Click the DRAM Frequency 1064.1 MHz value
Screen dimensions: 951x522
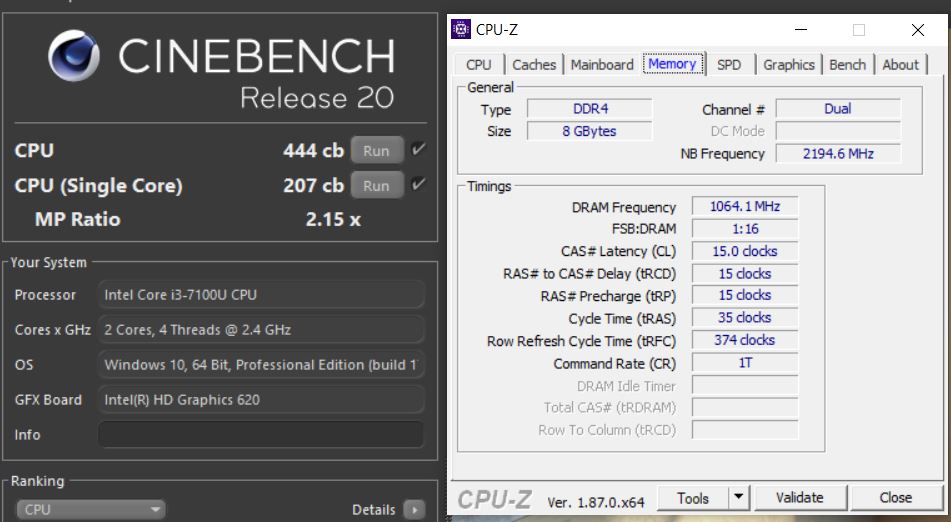pos(745,207)
